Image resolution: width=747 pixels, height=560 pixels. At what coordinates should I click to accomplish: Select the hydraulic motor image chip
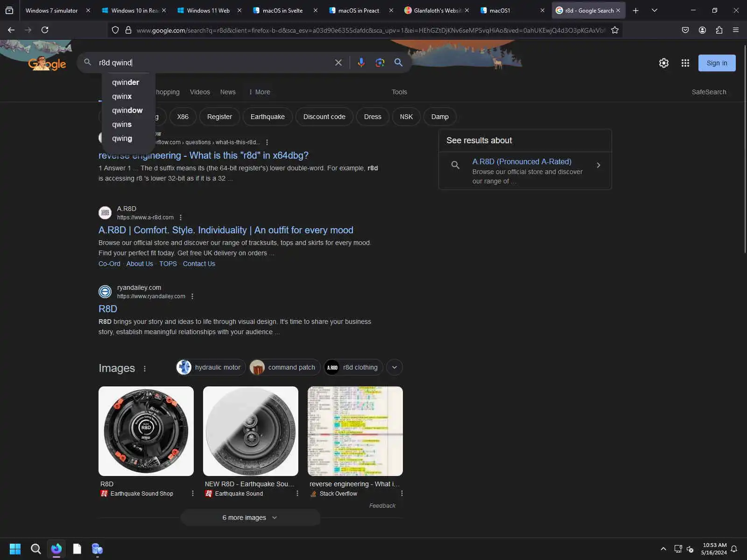click(x=211, y=367)
